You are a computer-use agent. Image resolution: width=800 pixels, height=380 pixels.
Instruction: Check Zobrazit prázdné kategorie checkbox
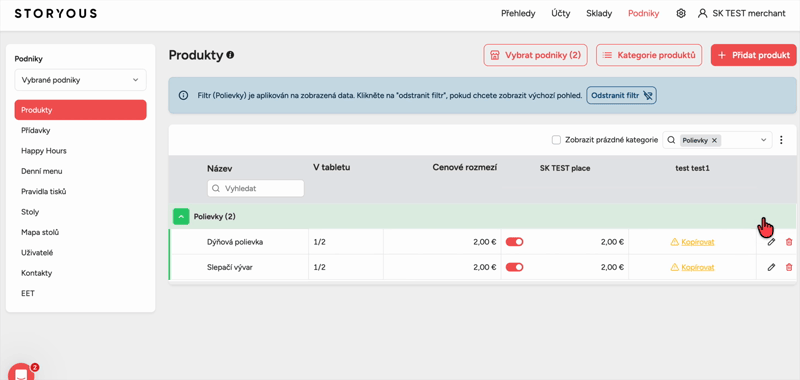tap(557, 140)
